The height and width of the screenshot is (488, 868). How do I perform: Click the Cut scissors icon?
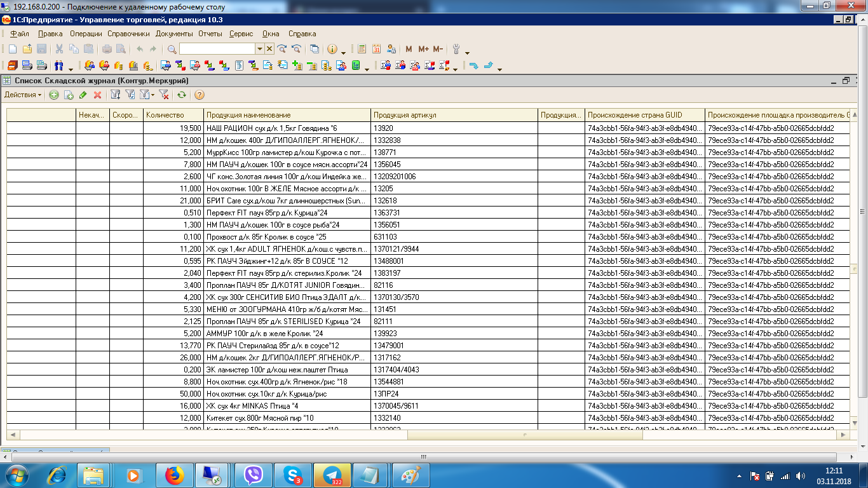pyautogui.click(x=59, y=49)
